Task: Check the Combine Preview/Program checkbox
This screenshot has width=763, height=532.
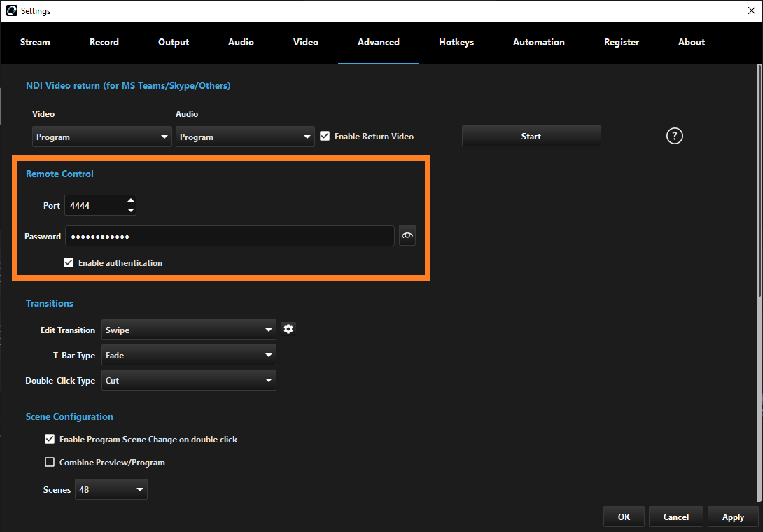Action: [x=50, y=462]
